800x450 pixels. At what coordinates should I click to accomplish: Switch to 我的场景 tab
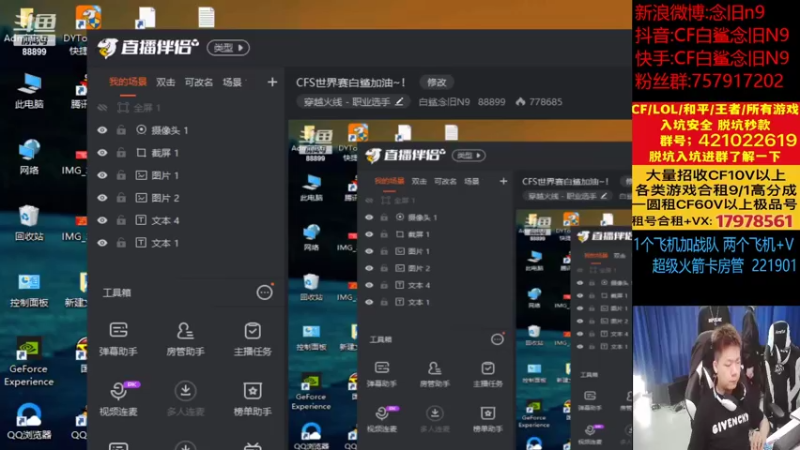(128, 82)
